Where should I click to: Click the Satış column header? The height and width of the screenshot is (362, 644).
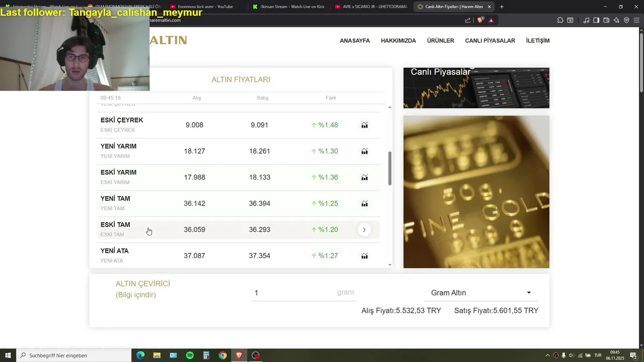(263, 98)
